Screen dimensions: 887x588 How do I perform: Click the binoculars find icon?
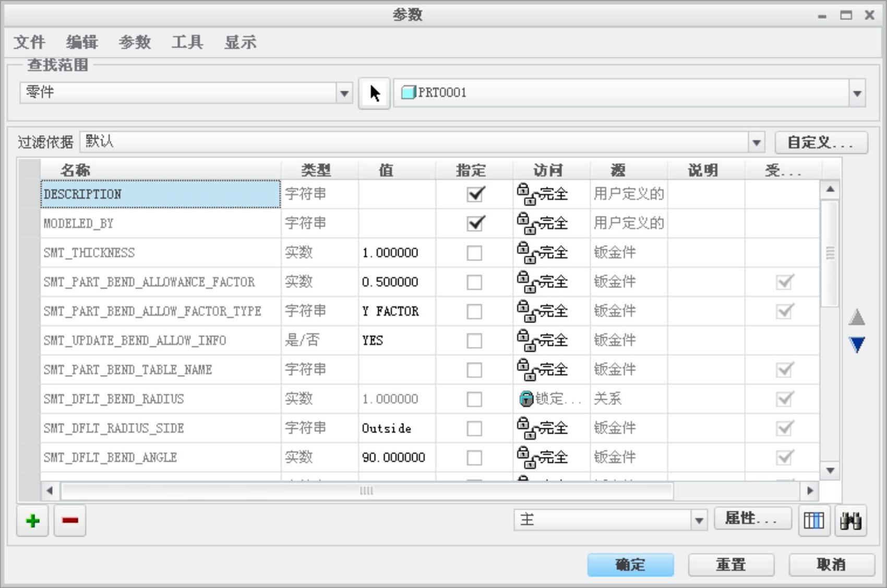(850, 520)
